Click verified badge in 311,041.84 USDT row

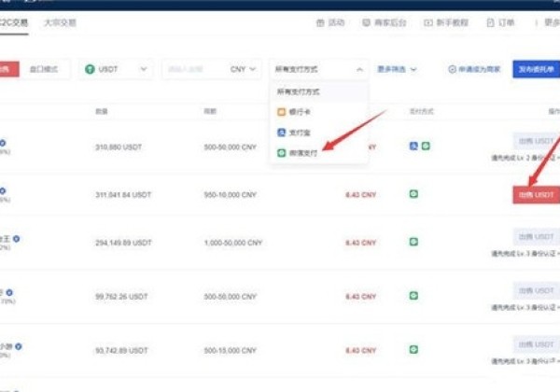[x=3, y=191]
